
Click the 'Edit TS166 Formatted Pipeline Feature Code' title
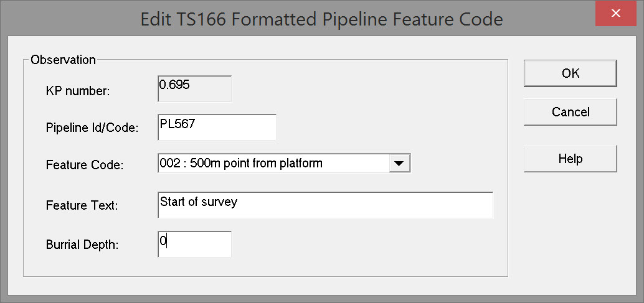tap(321, 19)
